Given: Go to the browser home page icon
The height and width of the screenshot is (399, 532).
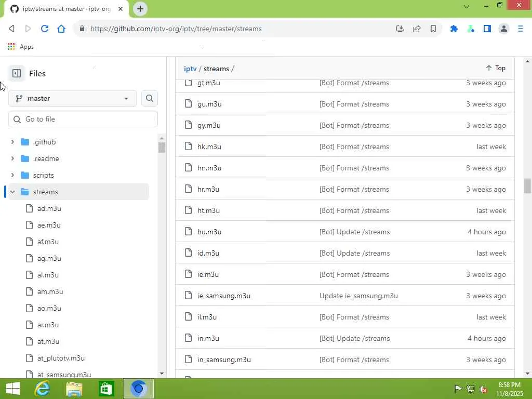Looking at the screenshot, I should (x=61, y=29).
